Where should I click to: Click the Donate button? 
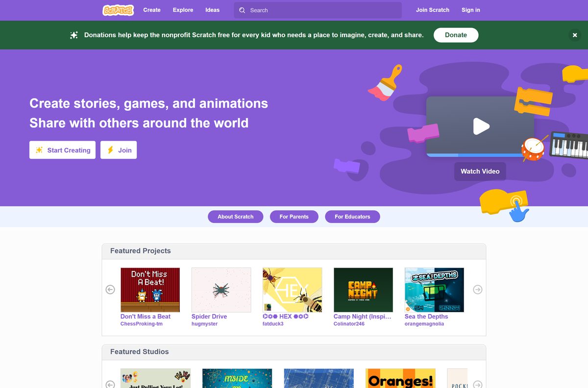pos(456,35)
